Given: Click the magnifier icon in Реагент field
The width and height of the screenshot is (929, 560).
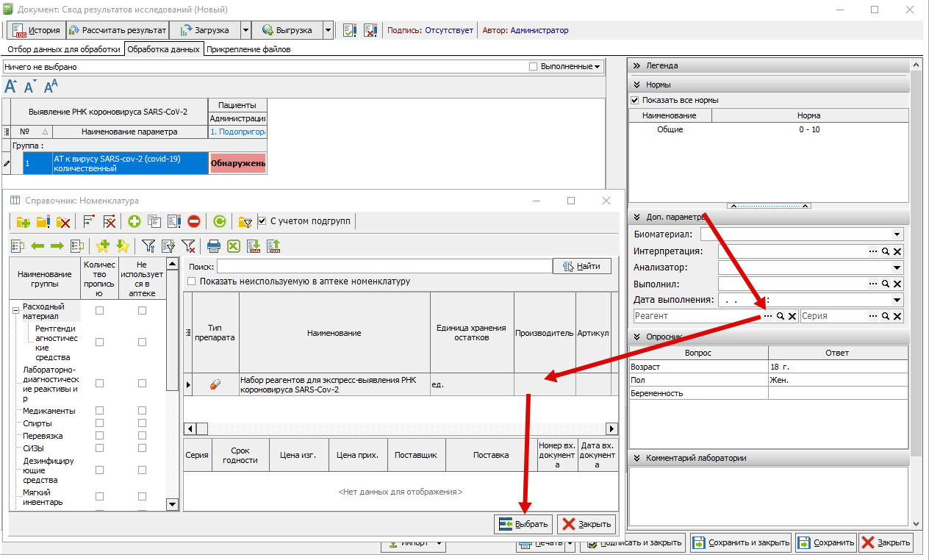Looking at the screenshot, I should [x=781, y=316].
